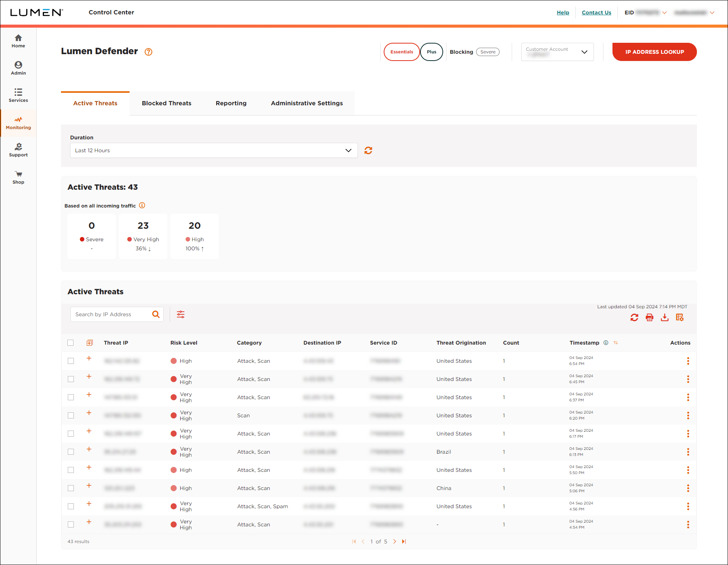728x565 pixels.
Task: Select the Plus plan pill
Action: click(431, 52)
